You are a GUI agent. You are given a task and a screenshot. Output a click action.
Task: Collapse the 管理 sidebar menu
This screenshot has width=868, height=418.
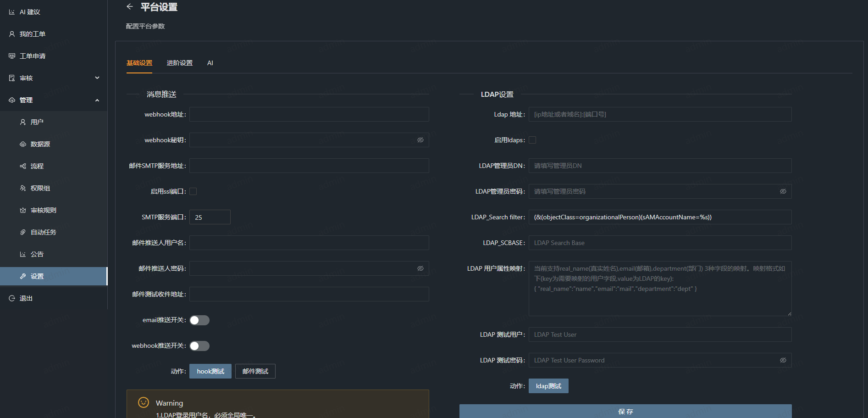click(97, 100)
